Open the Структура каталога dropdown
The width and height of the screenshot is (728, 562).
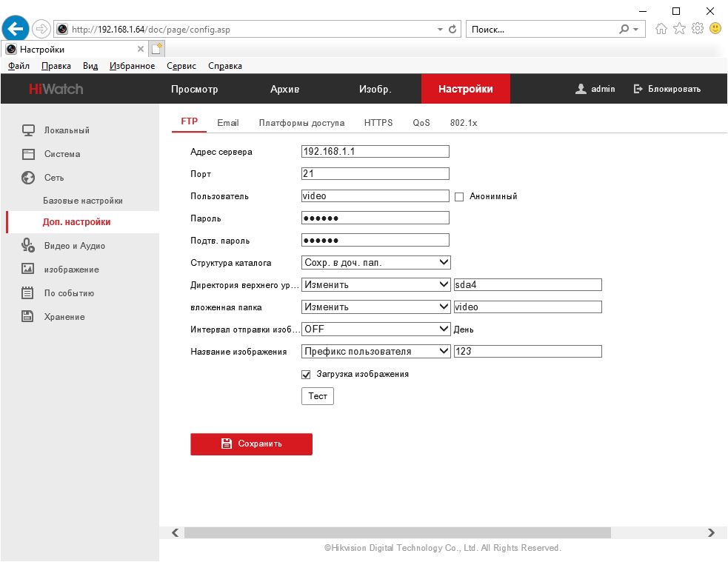pyautogui.click(x=375, y=262)
